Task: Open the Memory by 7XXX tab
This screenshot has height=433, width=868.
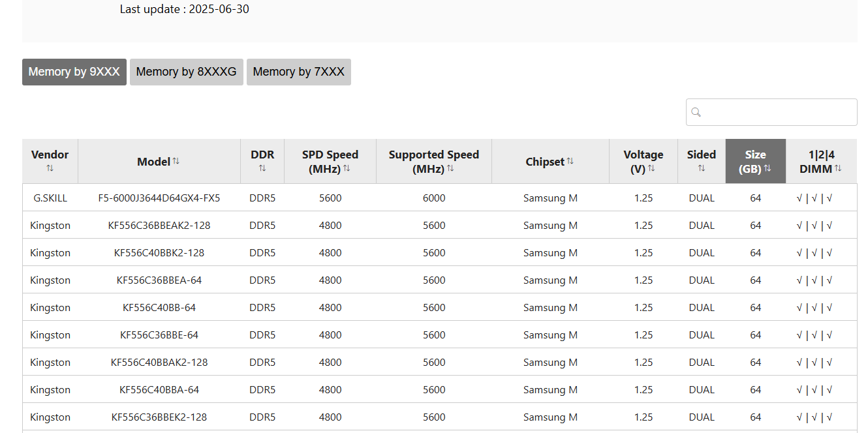Action: [x=298, y=72]
